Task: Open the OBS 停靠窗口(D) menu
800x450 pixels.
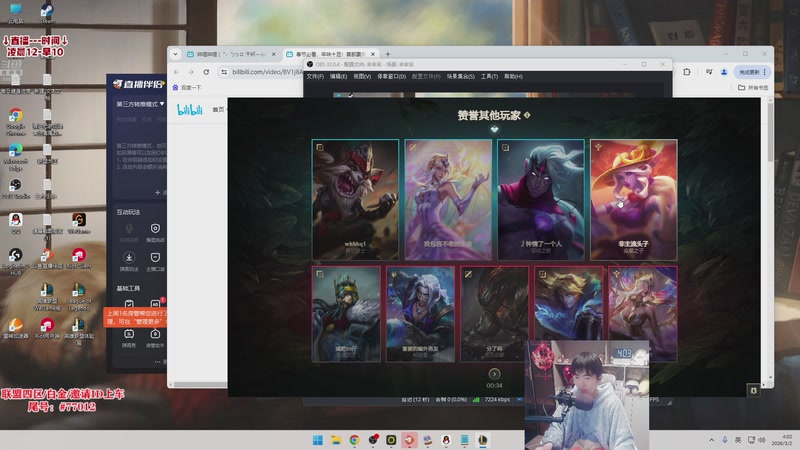Action: [x=391, y=77]
